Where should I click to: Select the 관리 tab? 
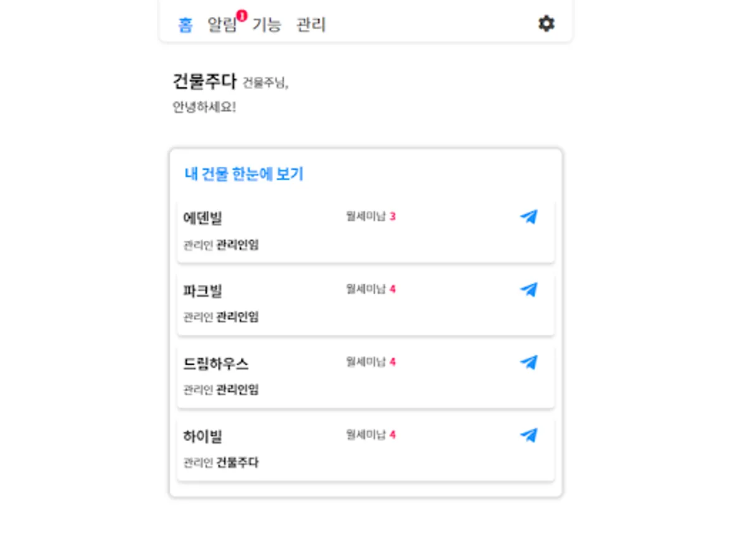(x=311, y=25)
